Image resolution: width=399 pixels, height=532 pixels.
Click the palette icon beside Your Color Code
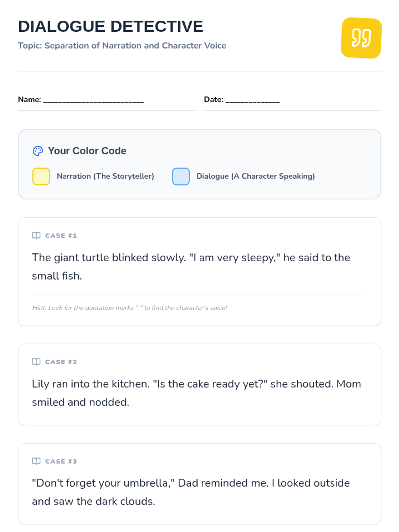pos(38,151)
